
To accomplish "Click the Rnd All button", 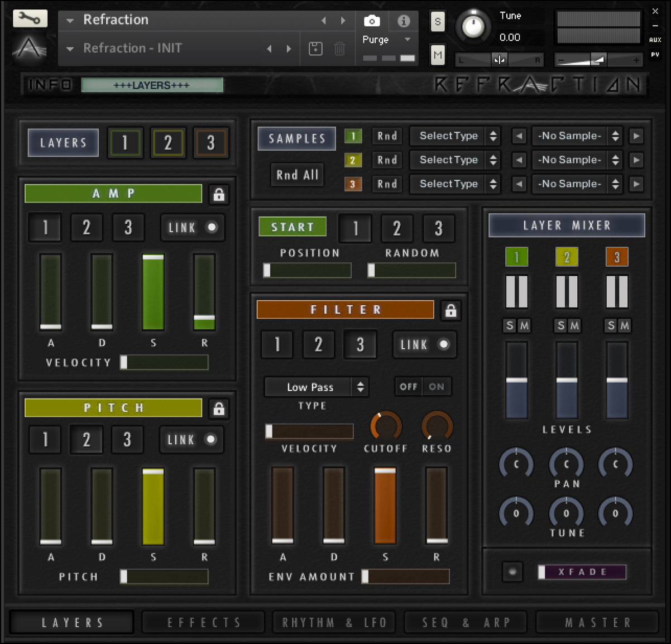I will coord(297,175).
